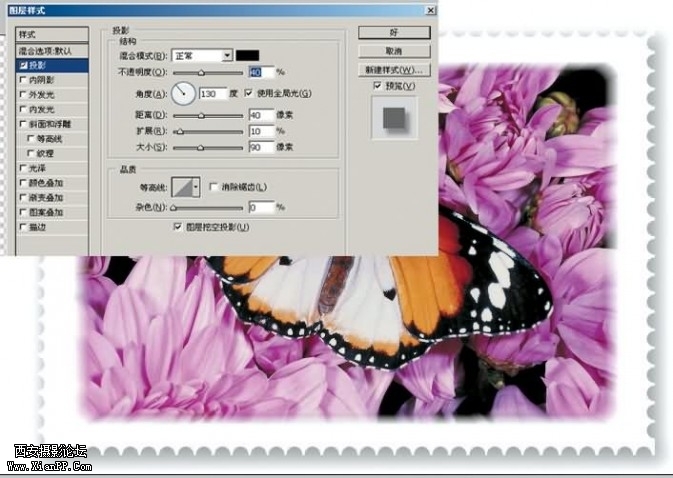The image size is (673, 478).
Task: Tick the 等高线 contour sub-option checkbox
Action: pyautogui.click(x=30, y=139)
